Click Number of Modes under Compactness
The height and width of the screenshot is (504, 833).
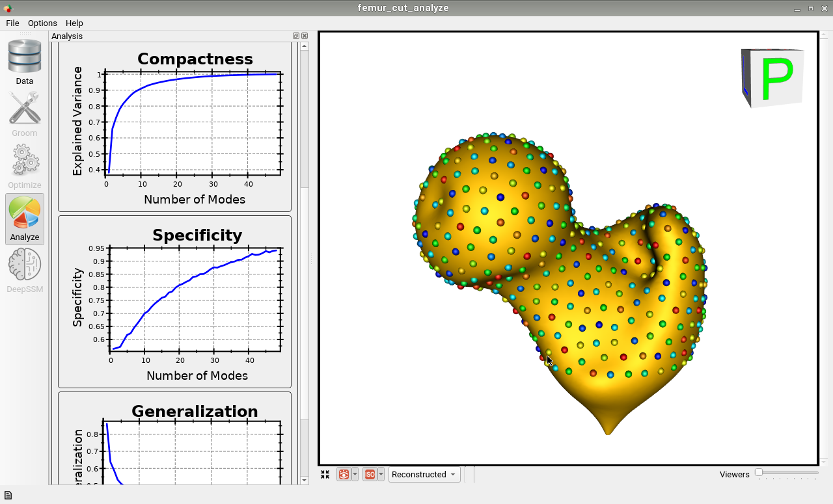(x=195, y=200)
